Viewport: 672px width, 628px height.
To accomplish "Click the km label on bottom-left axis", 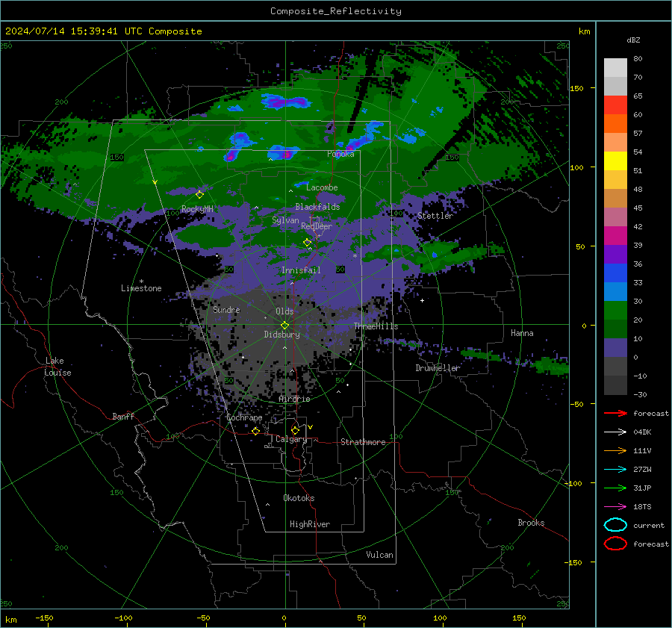I will [10, 620].
